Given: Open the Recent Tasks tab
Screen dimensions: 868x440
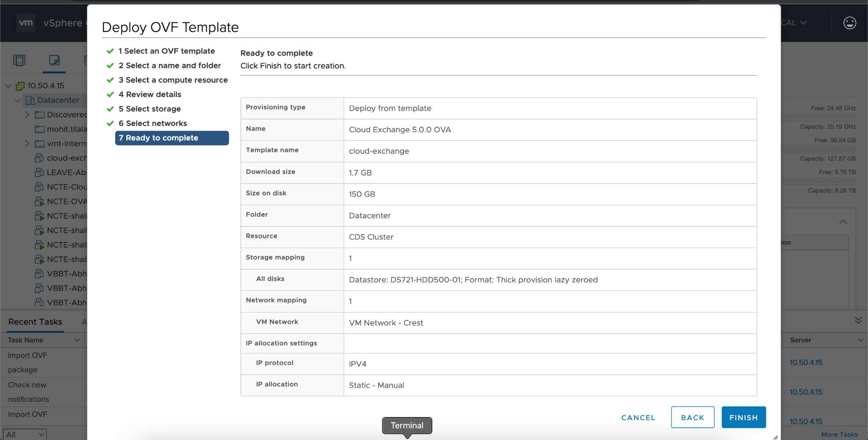Looking at the screenshot, I should 35,322.
